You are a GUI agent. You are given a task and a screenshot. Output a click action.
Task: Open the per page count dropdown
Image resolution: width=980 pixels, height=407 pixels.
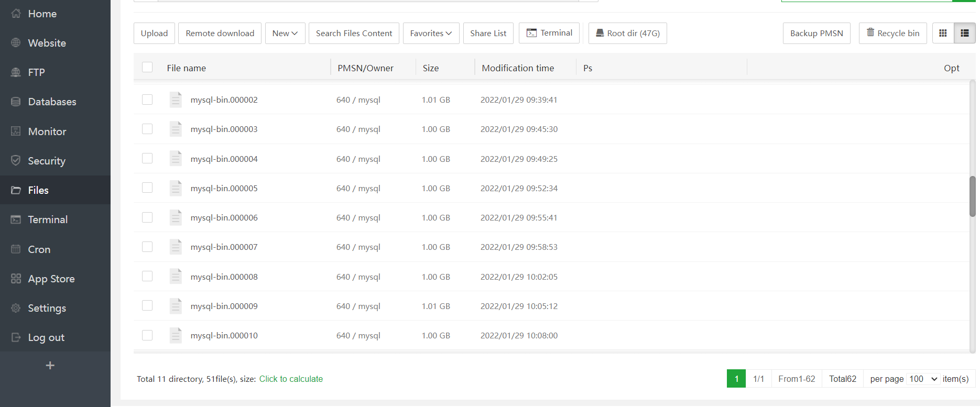(x=923, y=379)
